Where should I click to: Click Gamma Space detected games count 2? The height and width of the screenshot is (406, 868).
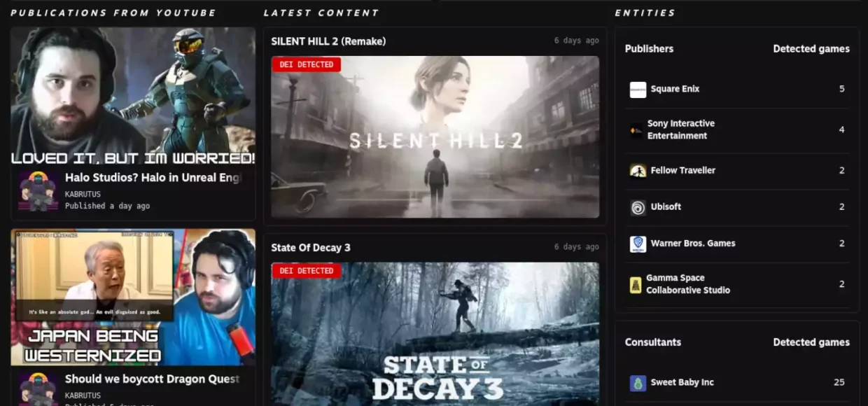[x=842, y=283]
